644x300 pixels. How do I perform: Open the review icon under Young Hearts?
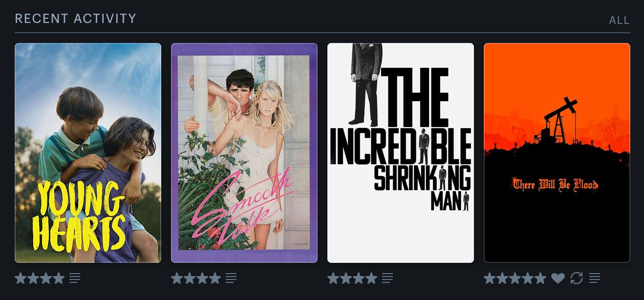pos(75,279)
